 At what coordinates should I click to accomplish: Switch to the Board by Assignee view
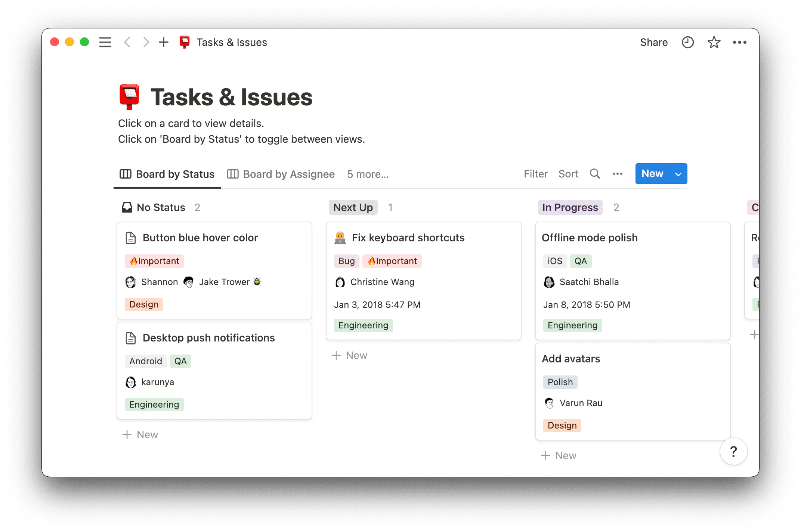(288, 174)
